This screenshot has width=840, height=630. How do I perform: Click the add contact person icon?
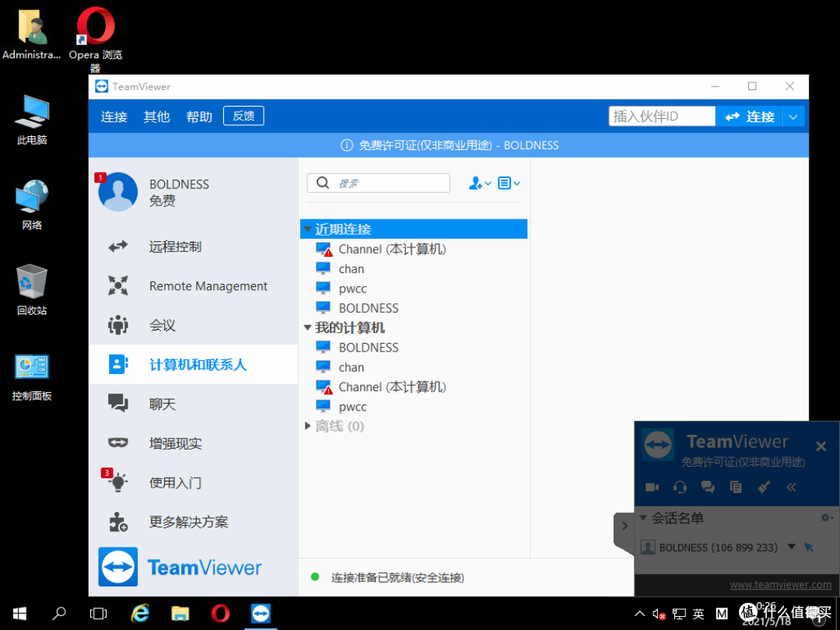[x=479, y=184]
